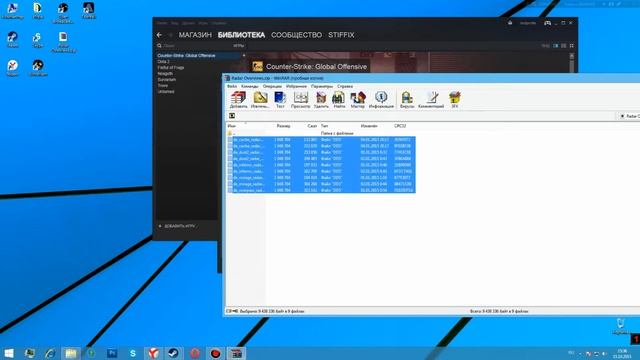Image resolution: width=640 pixels, height=360 pixels.
Task: Click the Steam game page vertical scrollbar
Action: (572, 62)
